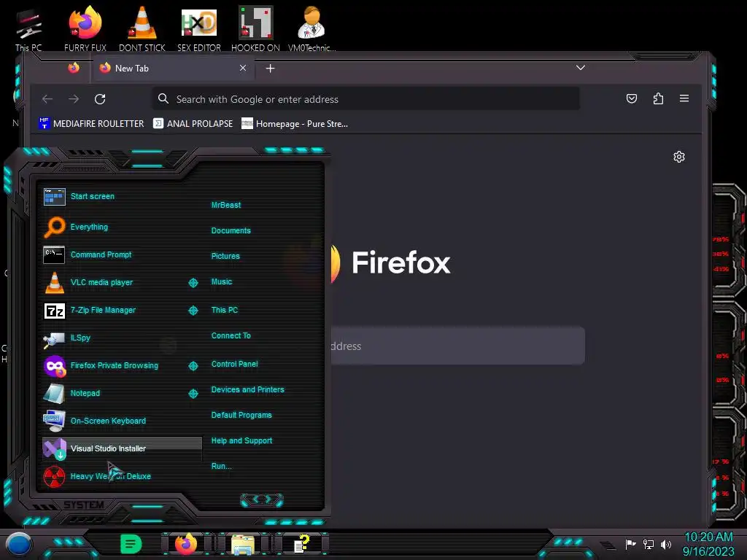
Task: Open the Firefox extensions puzzle icon
Action: point(659,98)
